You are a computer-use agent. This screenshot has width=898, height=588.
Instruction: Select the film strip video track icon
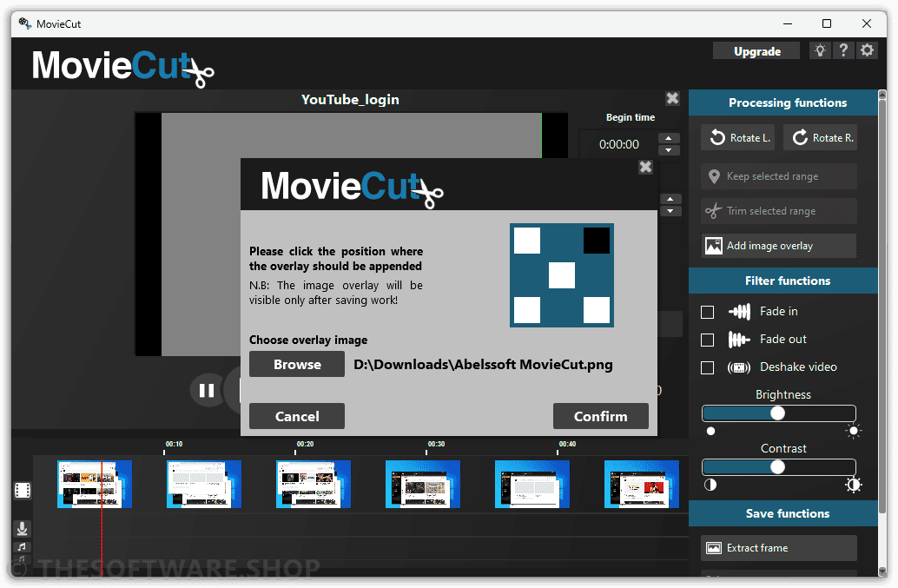pyautogui.click(x=23, y=490)
